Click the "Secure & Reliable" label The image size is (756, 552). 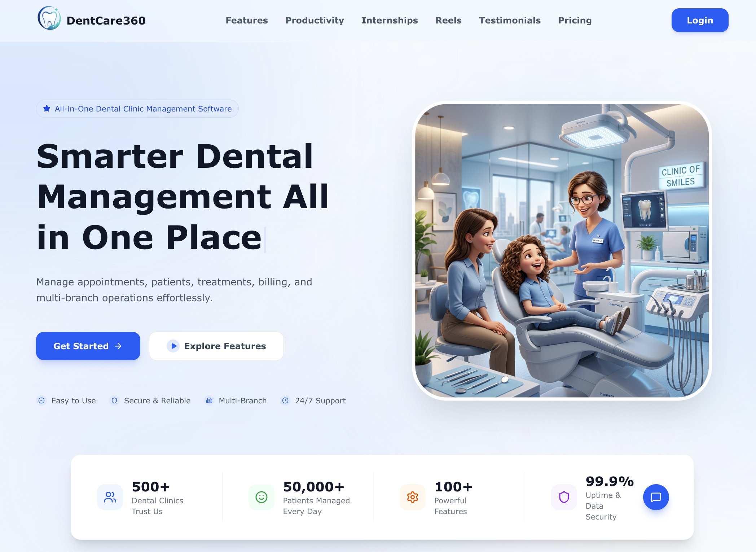point(157,400)
